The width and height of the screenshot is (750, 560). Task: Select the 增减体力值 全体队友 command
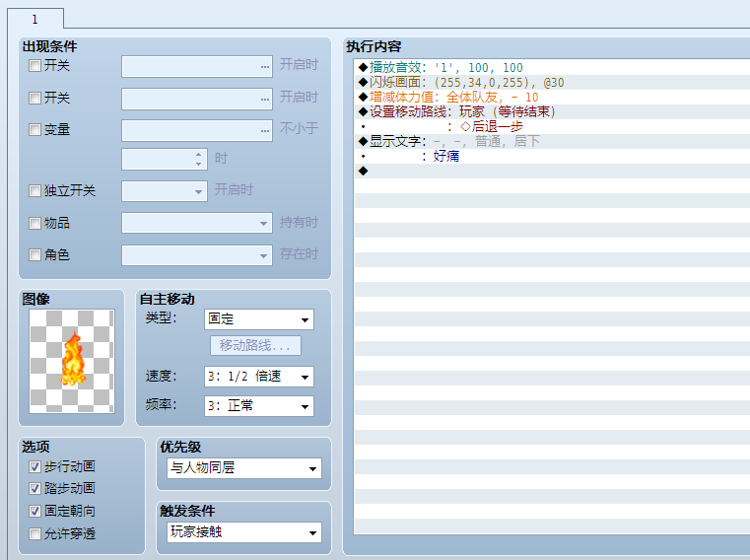click(x=552, y=98)
